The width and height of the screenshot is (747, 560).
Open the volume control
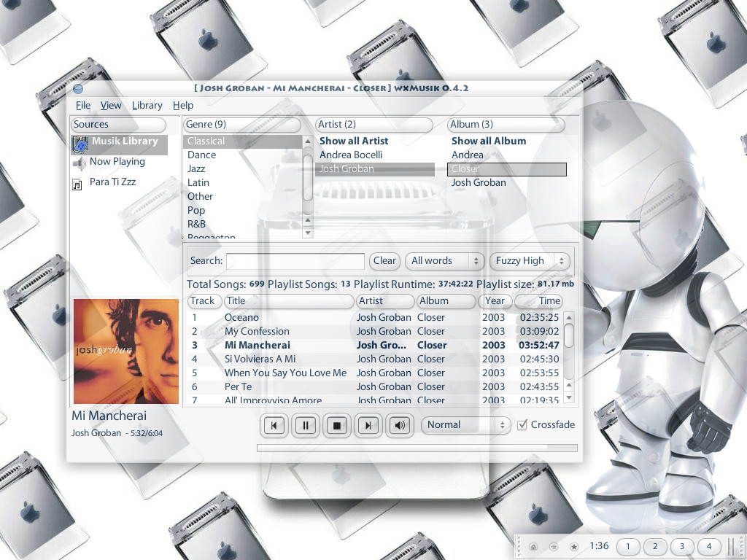(x=400, y=425)
